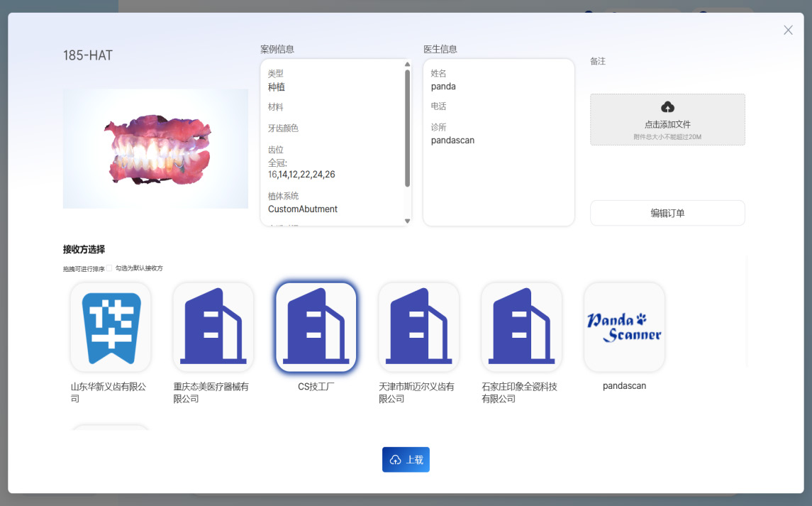
Task: Open the 3D teeth scan thumbnail
Action: [x=155, y=149]
